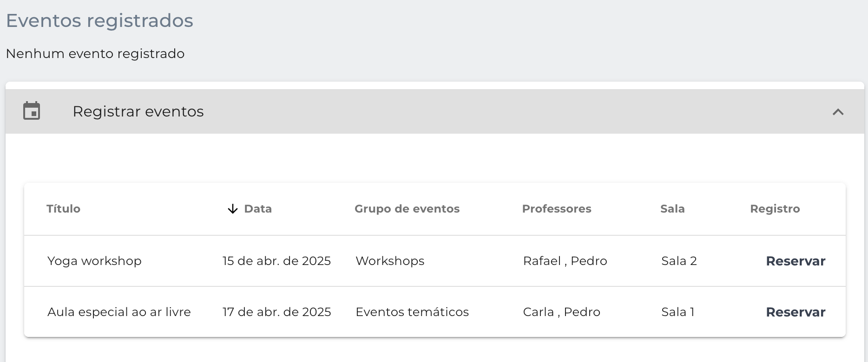The width and height of the screenshot is (868, 362).
Task: Click the Eventos registrados heading
Action: pos(99,21)
